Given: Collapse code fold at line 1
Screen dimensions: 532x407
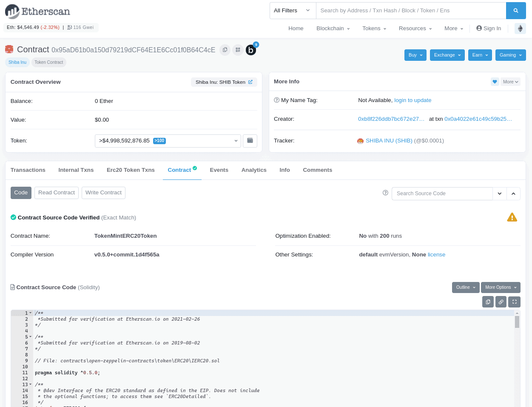Looking at the screenshot, I should tap(30, 313).
